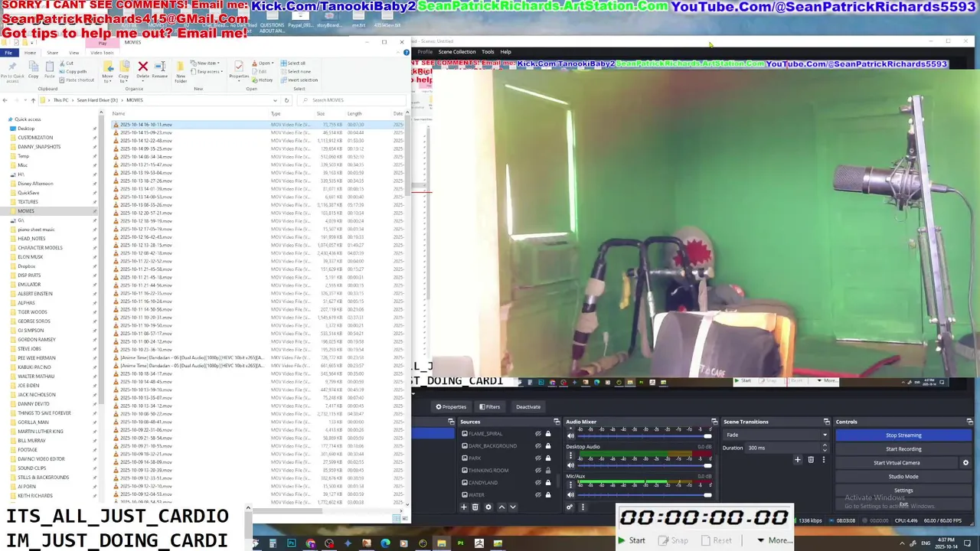980x551 pixels.
Task: Open Easy access dropdown in Explorer ribbon
Action: coord(208,71)
